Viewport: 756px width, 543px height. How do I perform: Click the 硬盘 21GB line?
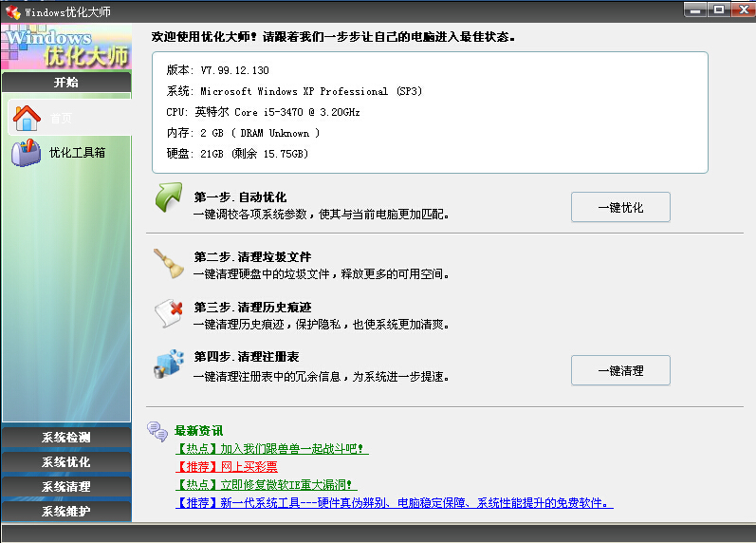[x=237, y=154]
